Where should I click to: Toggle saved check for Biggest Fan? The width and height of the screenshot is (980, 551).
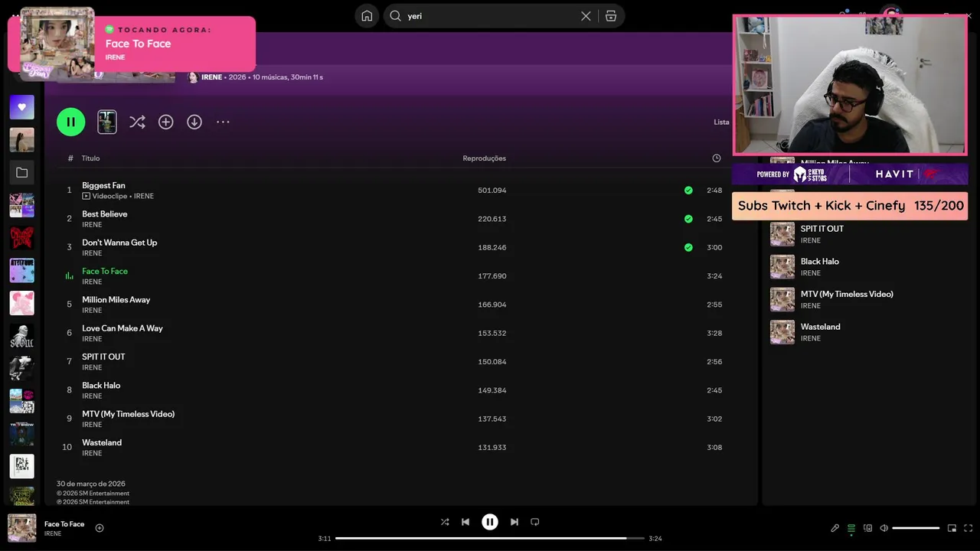tap(688, 191)
